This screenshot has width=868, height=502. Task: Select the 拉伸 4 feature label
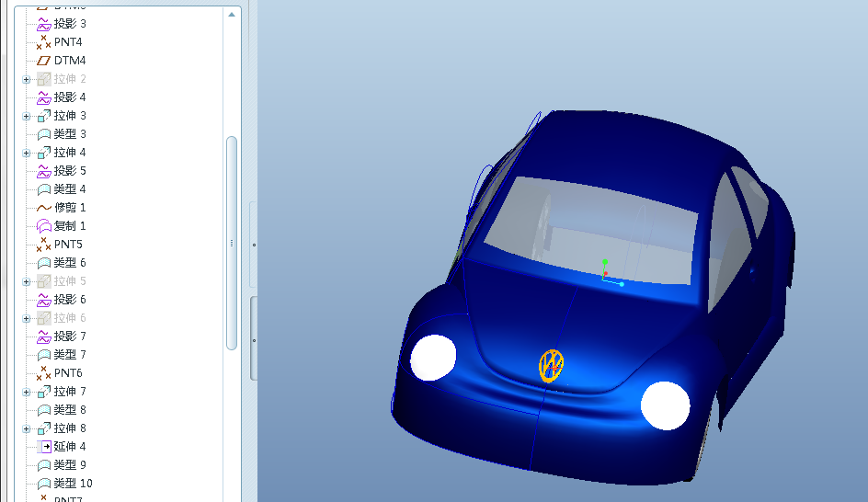point(70,153)
